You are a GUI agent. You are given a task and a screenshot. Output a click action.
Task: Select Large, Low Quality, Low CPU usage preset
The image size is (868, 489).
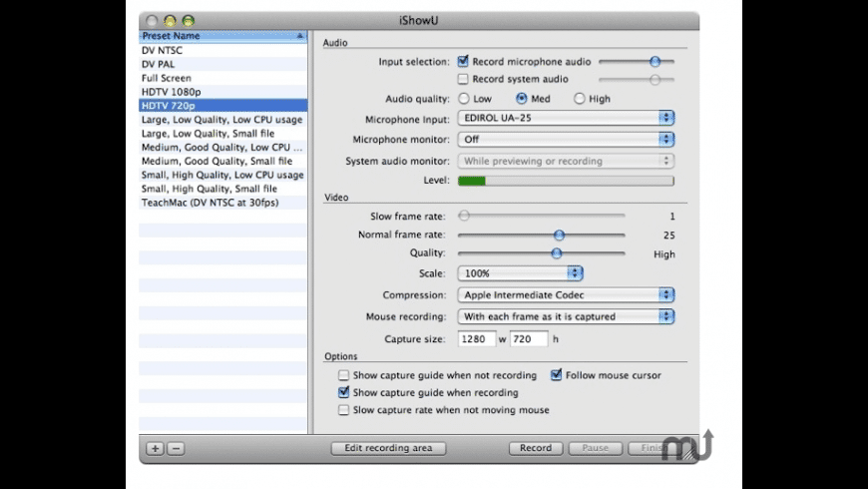click(x=223, y=119)
